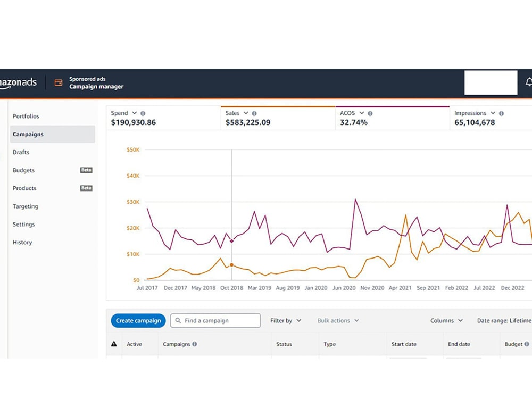Click the Campaign manager card icon
Screen dimensions: 532x399
(59, 82)
